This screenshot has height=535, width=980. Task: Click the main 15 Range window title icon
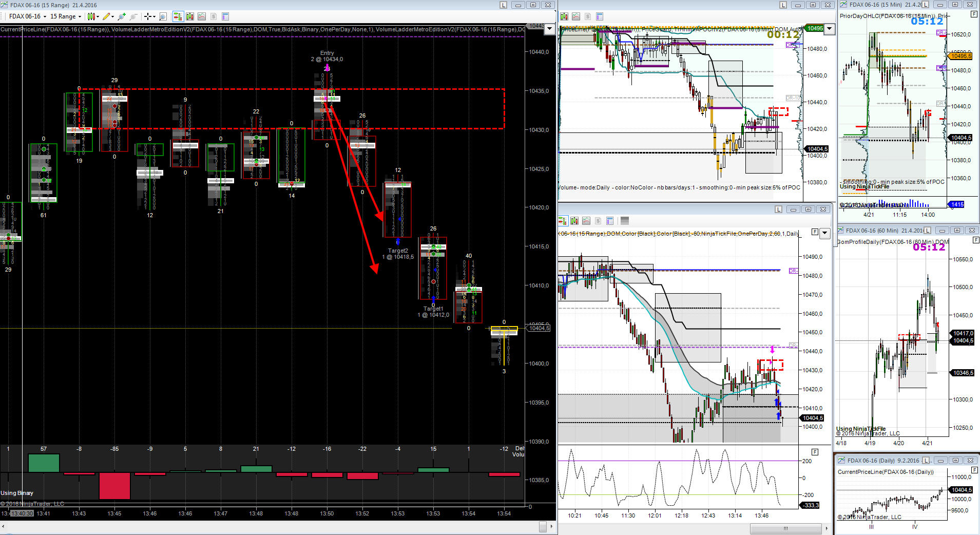[5, 5]
